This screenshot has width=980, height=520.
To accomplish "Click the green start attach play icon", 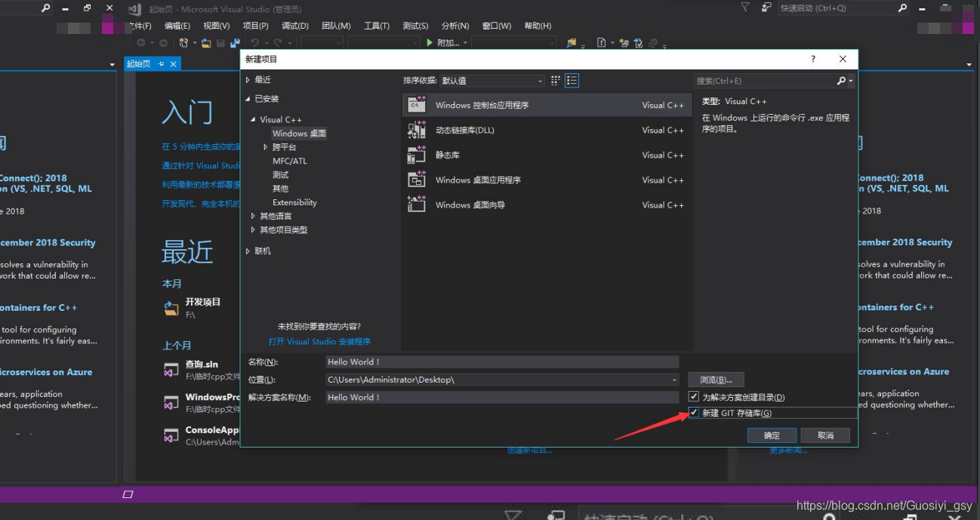I will tap(430, 43).
